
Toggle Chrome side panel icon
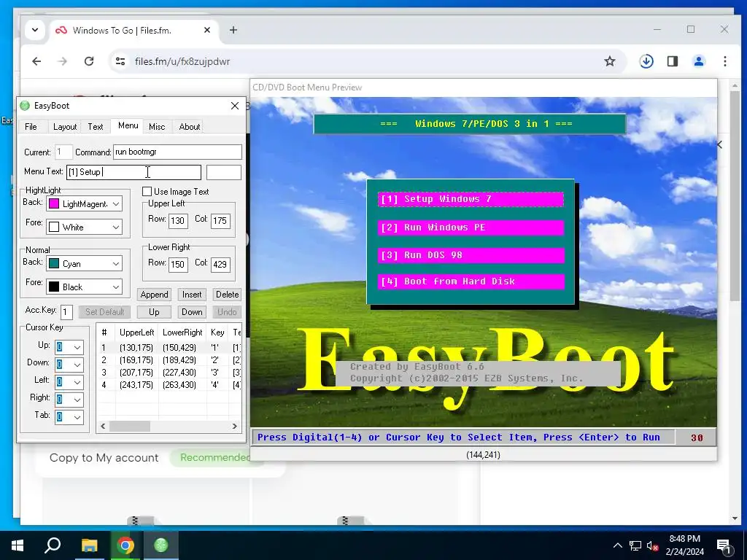point(672,61)
